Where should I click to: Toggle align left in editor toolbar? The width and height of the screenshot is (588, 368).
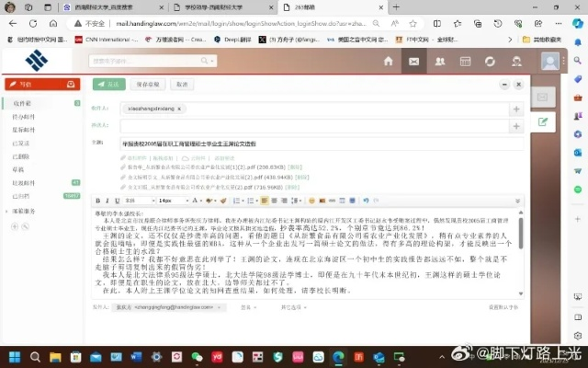point(264,201)
